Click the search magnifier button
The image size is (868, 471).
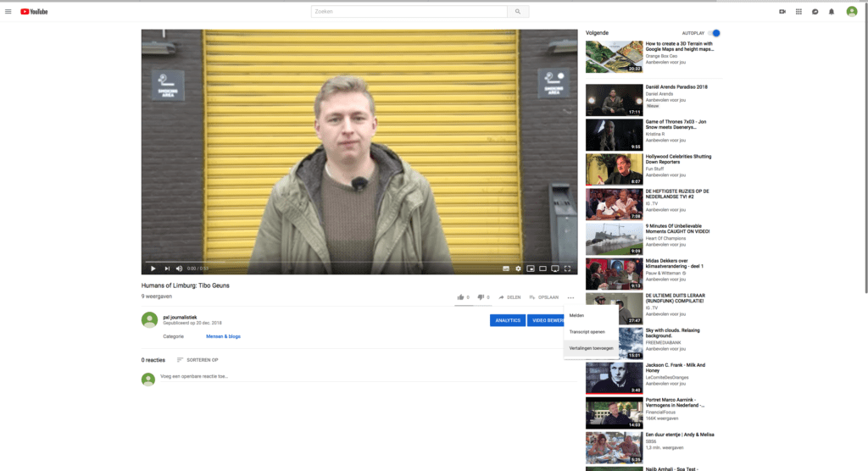coord(517,11)
